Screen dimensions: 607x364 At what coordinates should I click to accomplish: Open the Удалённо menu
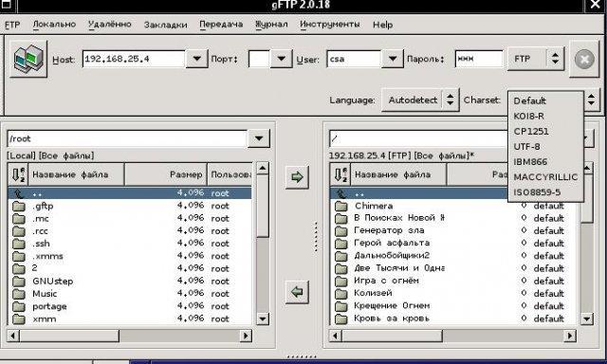(110, 25)
